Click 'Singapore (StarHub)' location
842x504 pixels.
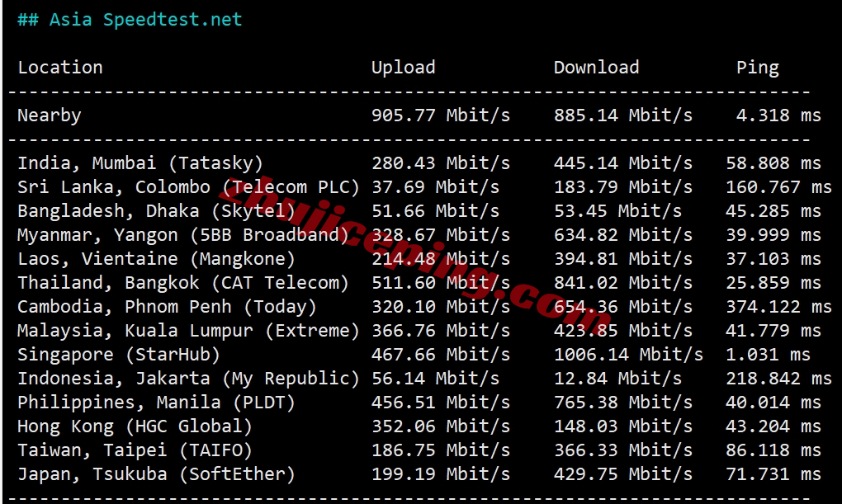pos(119,356)
